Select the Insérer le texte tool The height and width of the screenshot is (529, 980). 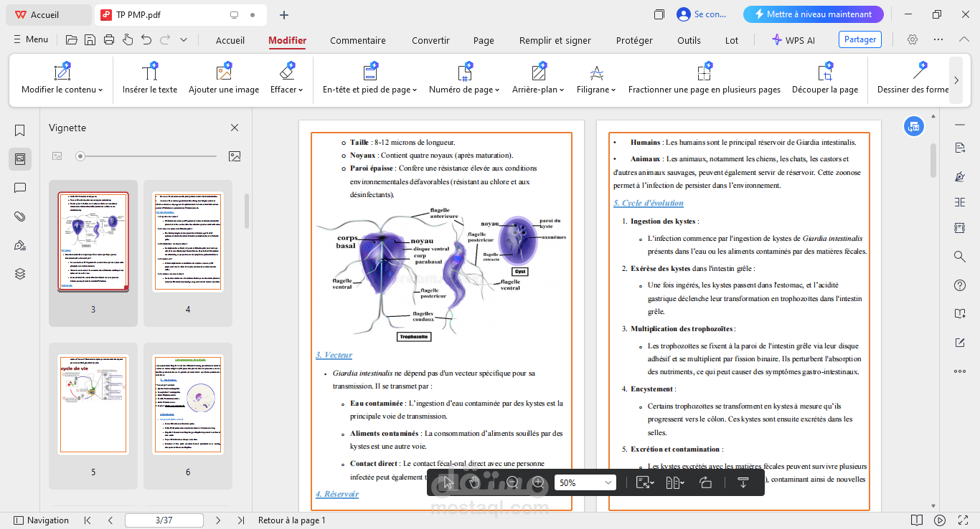(150, 79)
